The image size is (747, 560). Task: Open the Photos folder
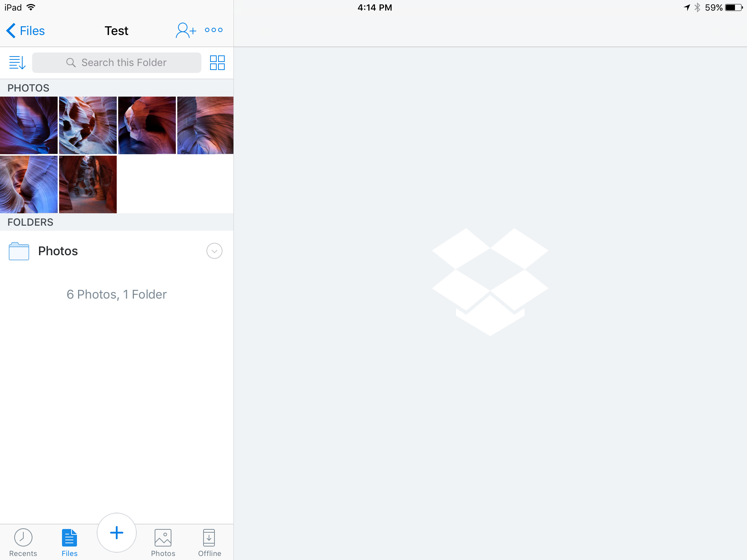click(x=117, y=251)
